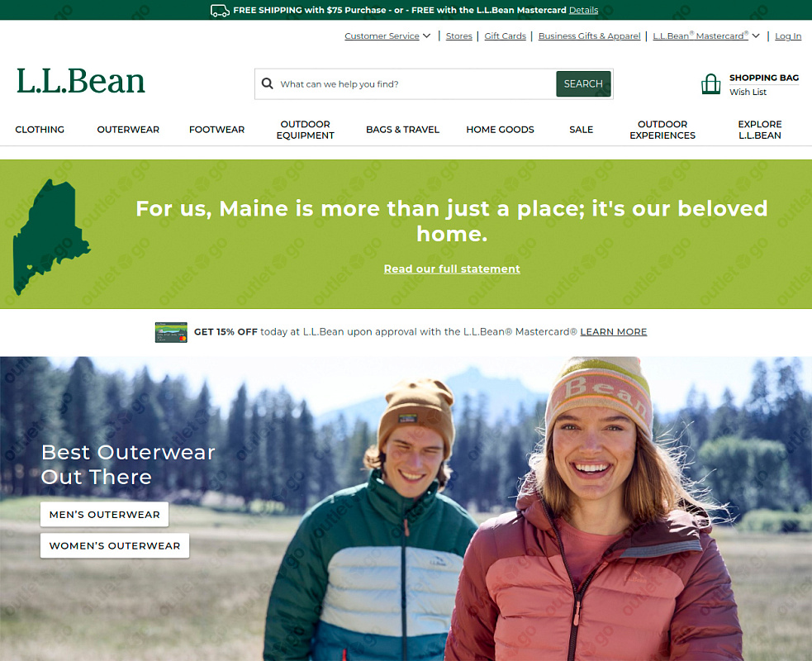Image resolution: width=812 pixels, height=661 pixels.
Task: Click the magnifying glass search icon
Action: (267, 84)
